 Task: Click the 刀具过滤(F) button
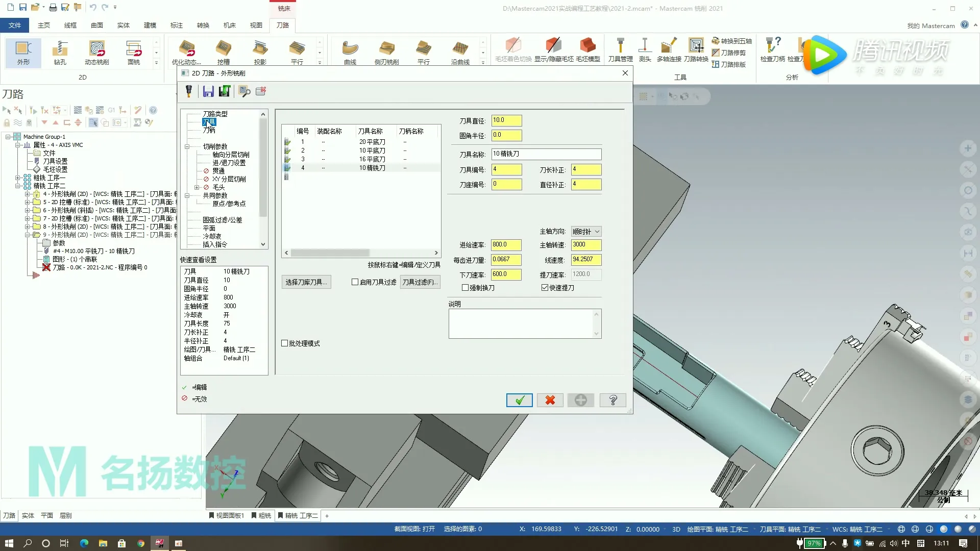pos(420,282)
